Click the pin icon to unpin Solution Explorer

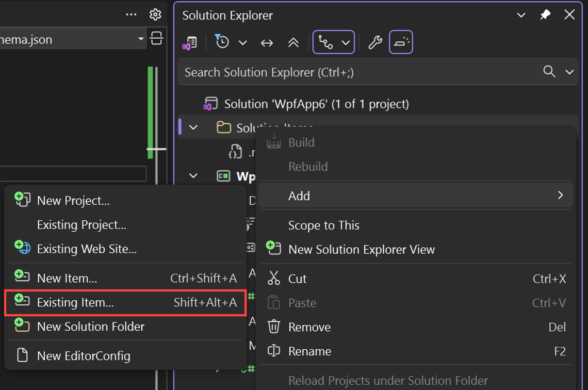tap(545, 15)
